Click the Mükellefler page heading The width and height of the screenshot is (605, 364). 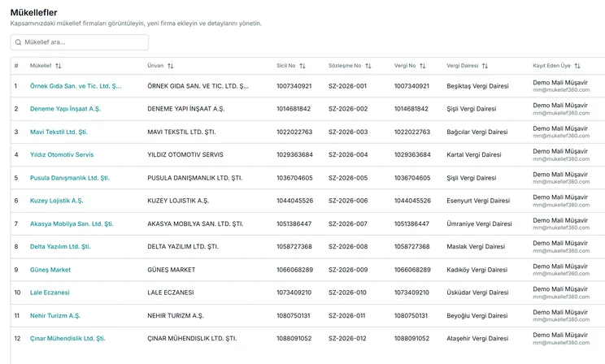click(34, 12)
